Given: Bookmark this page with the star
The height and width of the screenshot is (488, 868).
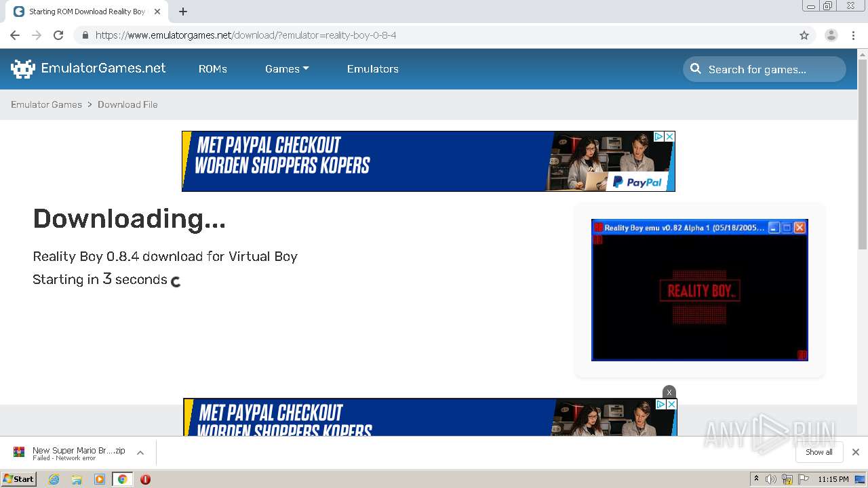Looking at the screenshot, I should pyautogui.click(x=804, y=35).
